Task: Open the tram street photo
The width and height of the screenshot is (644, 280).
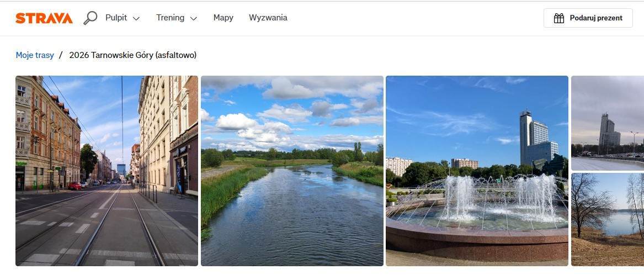Action: (107, 171)
